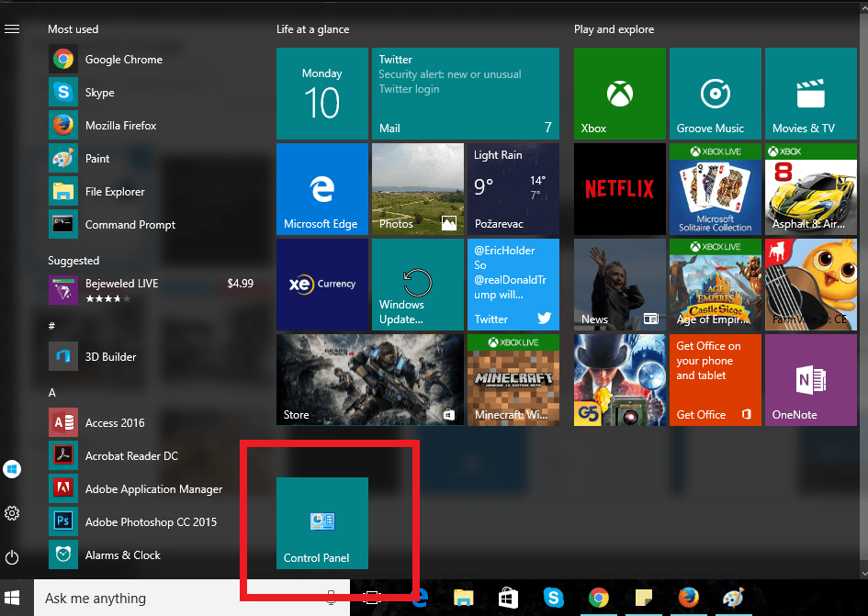Open the XE Currency tile

[322, 285]
